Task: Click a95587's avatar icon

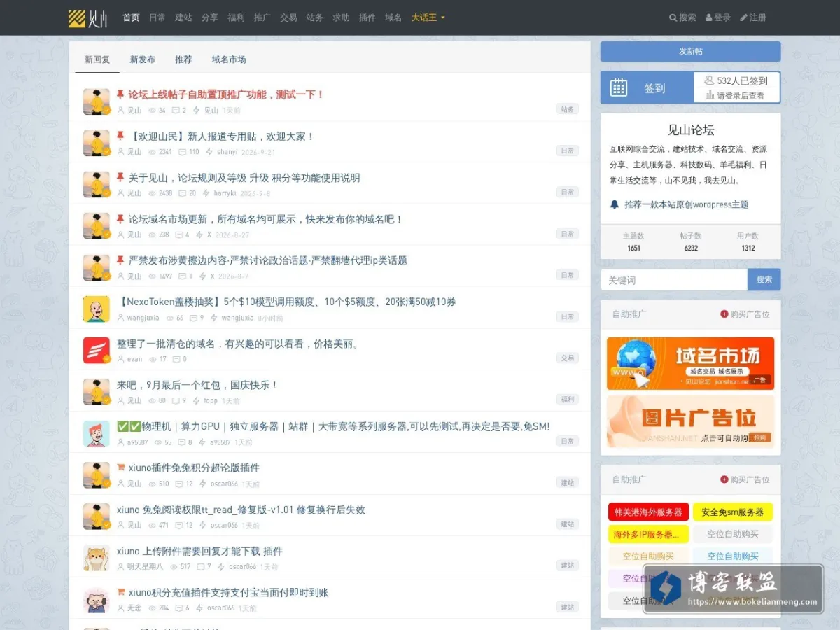Action: pos(97,433)
